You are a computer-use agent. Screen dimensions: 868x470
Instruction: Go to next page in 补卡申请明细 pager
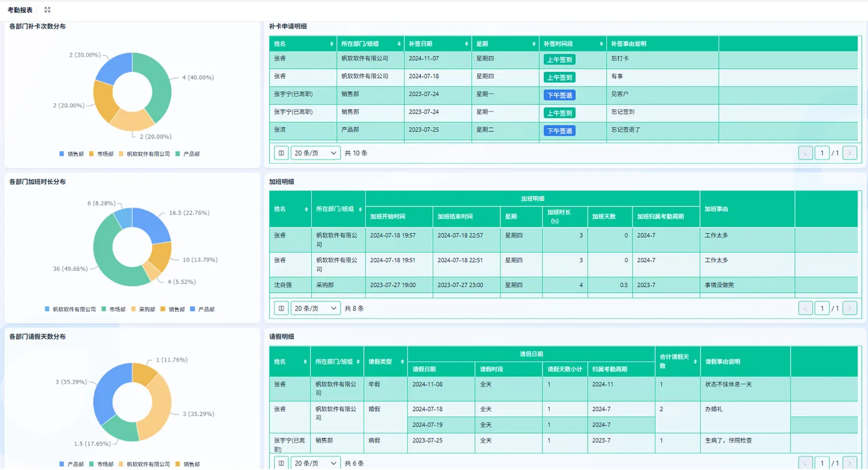[850, 153]
